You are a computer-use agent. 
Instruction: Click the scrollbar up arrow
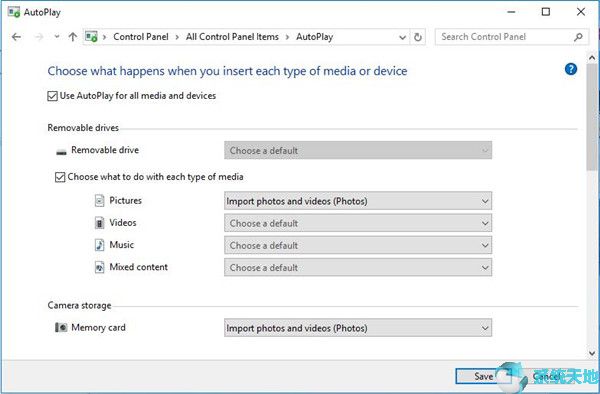[x=592, y=58]
